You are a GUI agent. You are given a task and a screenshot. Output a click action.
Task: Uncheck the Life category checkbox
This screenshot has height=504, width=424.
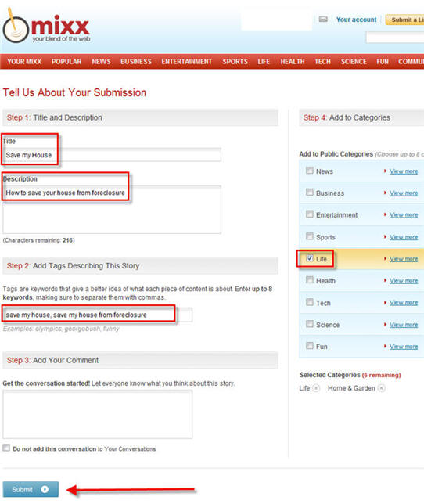[310, 258]
